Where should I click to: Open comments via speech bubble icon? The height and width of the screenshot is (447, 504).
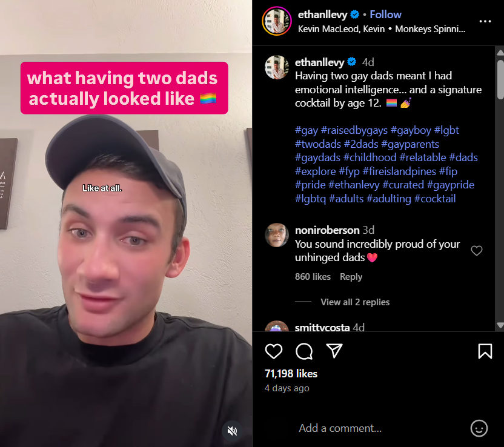tap(304, 351)
